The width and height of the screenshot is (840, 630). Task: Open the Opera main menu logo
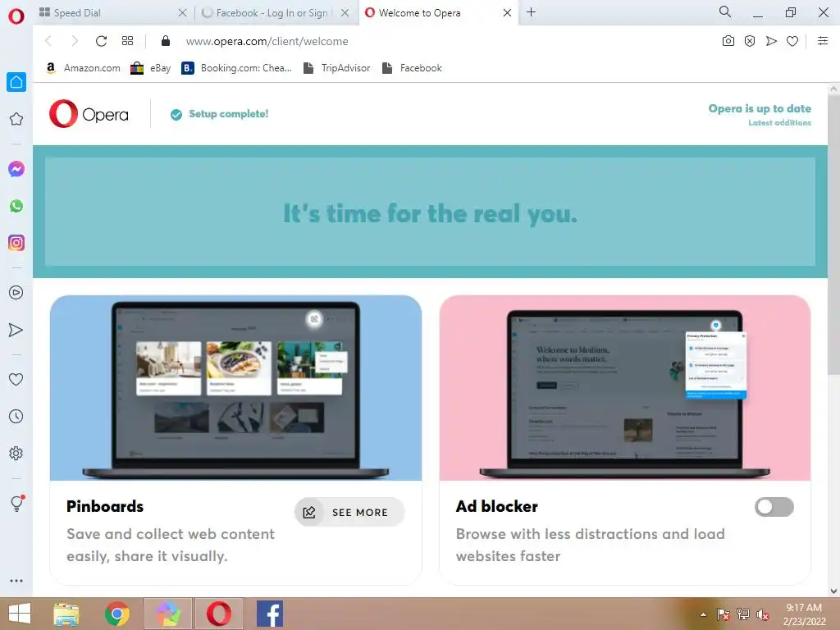click(16, 16)
